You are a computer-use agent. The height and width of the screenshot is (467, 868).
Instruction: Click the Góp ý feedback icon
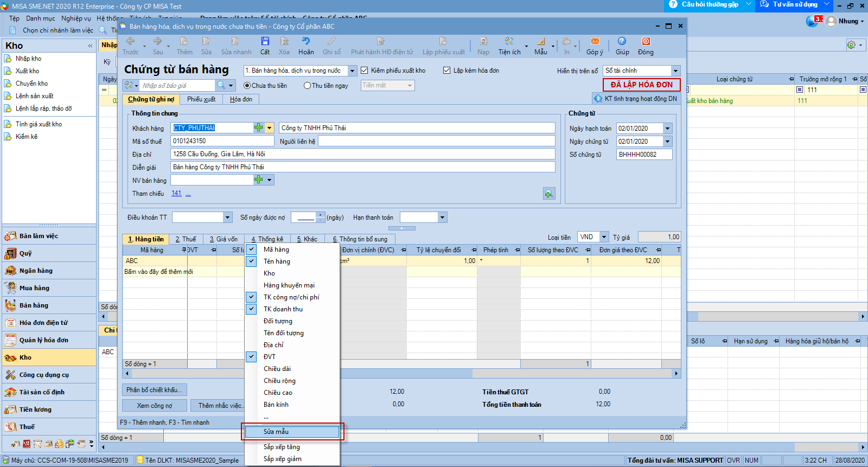pos(595,41)
